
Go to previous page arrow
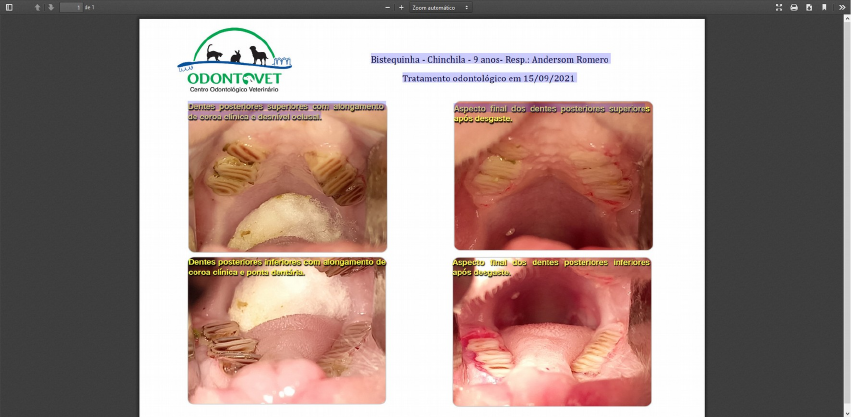(37, 7)
